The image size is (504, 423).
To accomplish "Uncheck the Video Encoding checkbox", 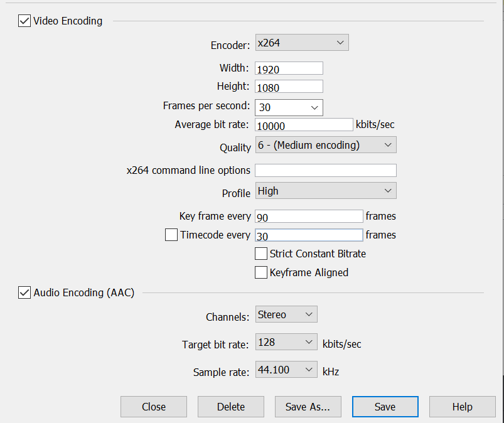I will (24, 21).
